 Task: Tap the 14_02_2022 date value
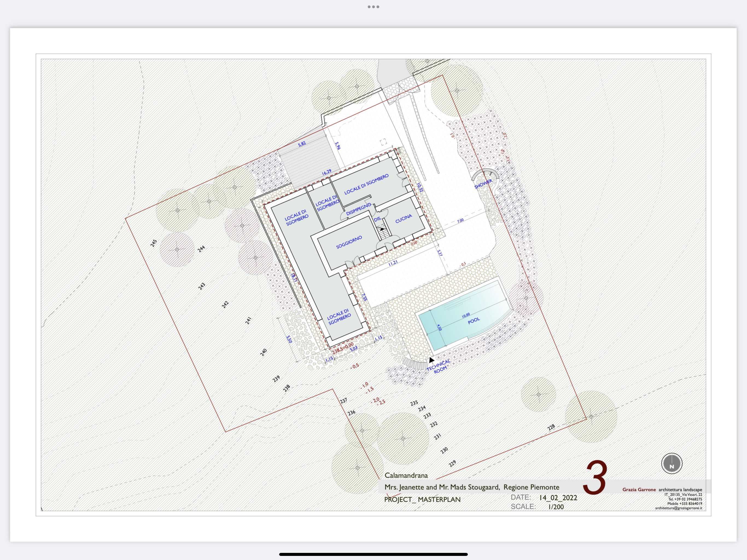click(558, 497)
